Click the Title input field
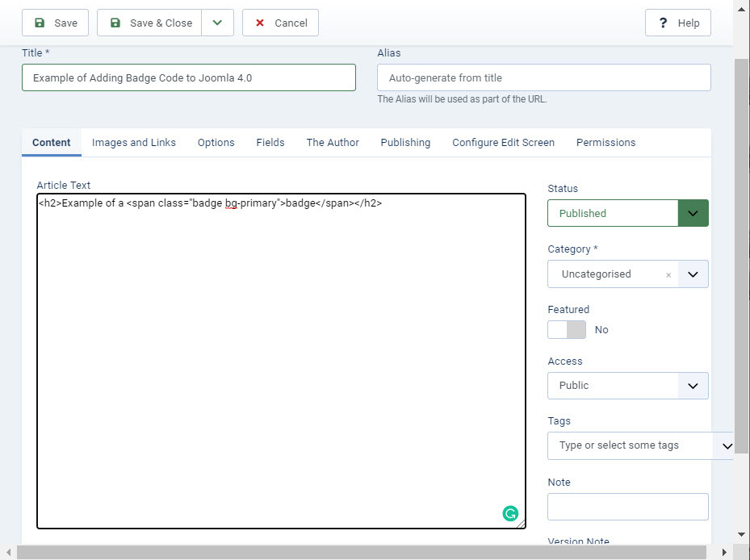Screen dimensions: 750x560 [x=188, y=77]
